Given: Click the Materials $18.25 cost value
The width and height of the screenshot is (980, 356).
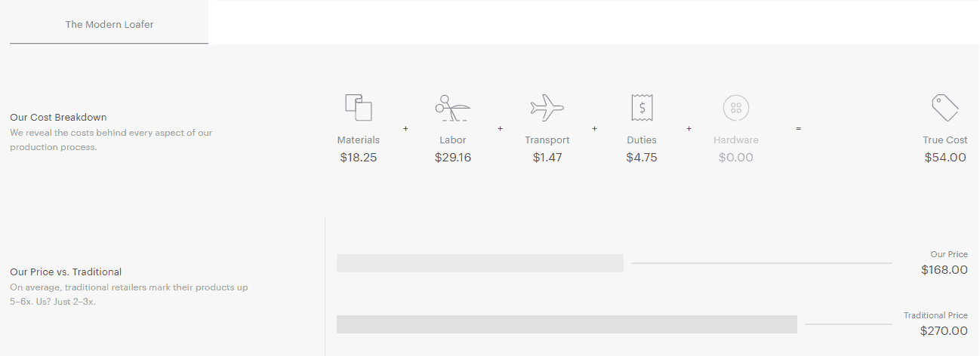Looking at the screenshot, I should [x=359, y=158].
